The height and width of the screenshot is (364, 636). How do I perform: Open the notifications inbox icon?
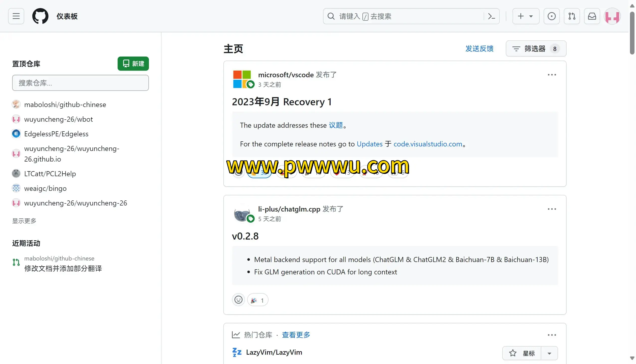(592, 16)
